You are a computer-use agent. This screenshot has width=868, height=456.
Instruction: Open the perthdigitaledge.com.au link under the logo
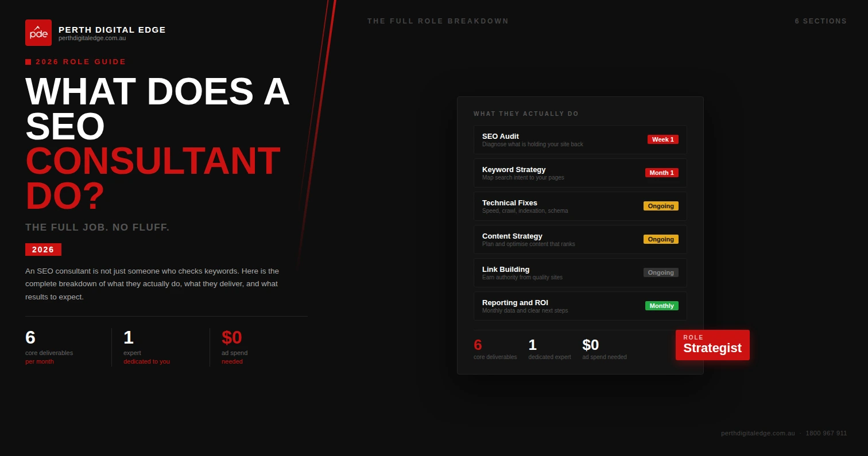point(92,38)
